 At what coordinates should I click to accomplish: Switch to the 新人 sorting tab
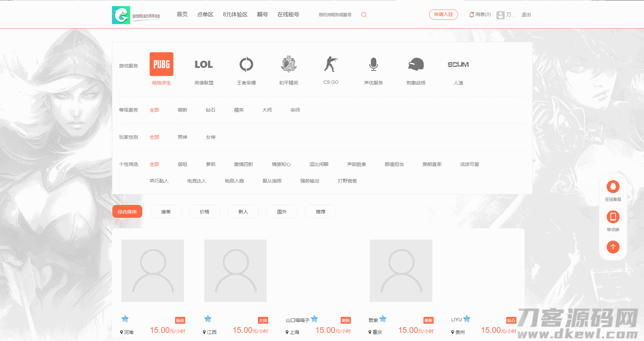point(243,212)
